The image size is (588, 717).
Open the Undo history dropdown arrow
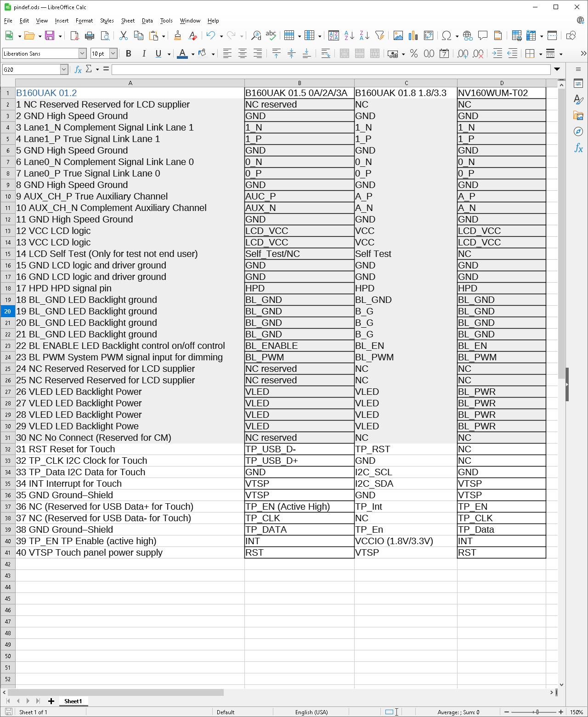(x=221, y=36)
